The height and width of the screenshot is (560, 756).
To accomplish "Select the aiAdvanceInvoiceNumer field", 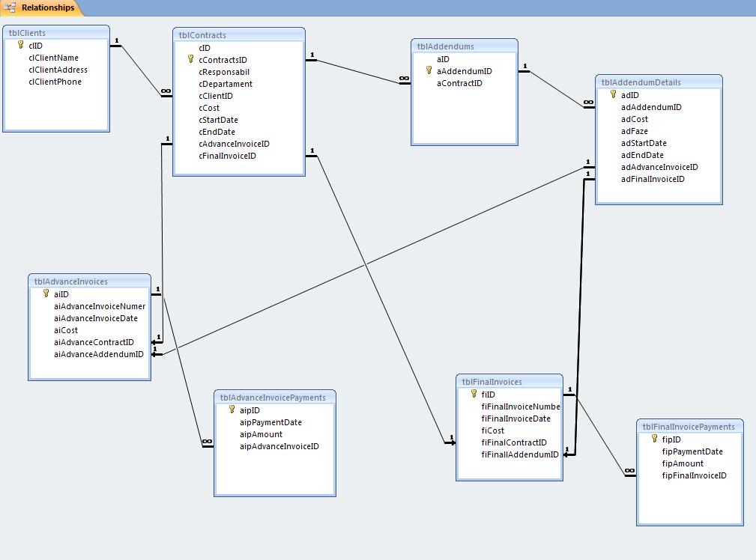I will tap(100, 306).
